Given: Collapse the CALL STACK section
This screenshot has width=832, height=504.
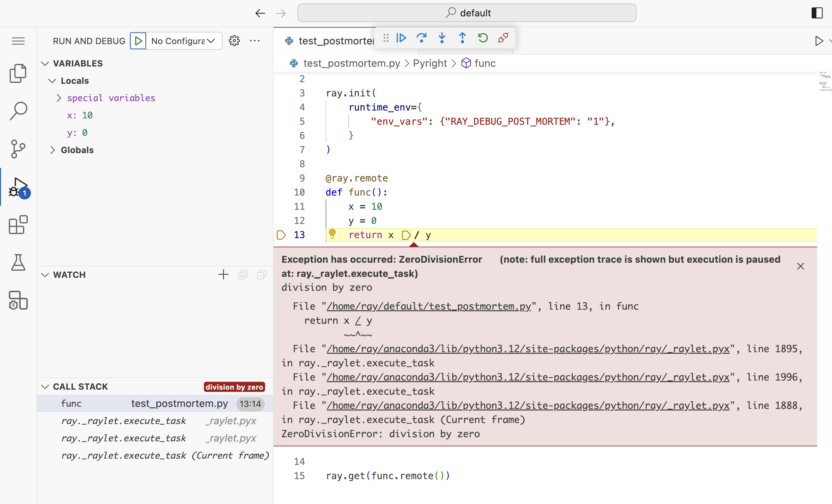Looking at the screenshot, I should tap(45, 387).
